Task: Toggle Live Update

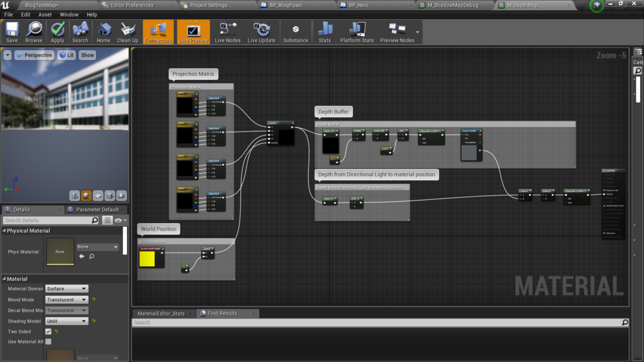Action: click(262, 32)
